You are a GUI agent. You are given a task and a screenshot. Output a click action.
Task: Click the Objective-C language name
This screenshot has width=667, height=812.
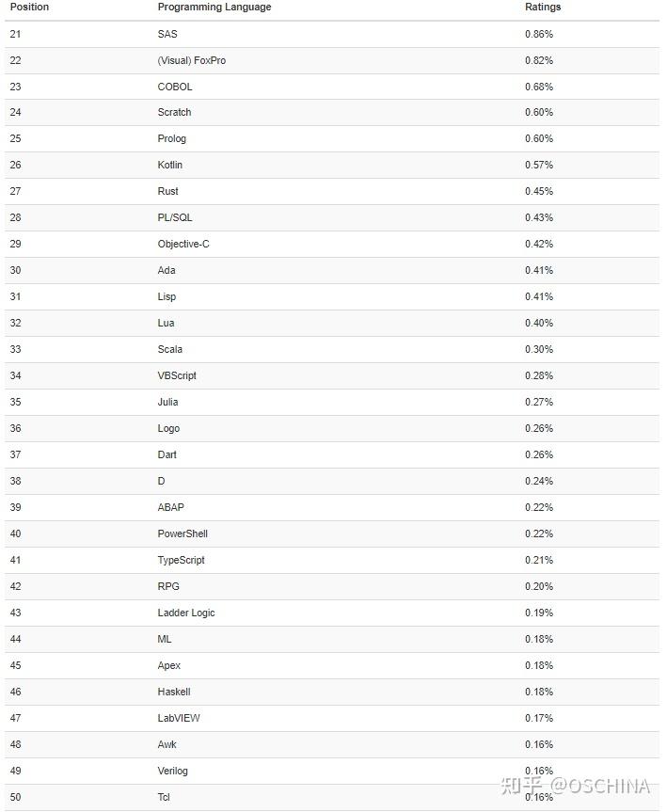click(183, 244)
